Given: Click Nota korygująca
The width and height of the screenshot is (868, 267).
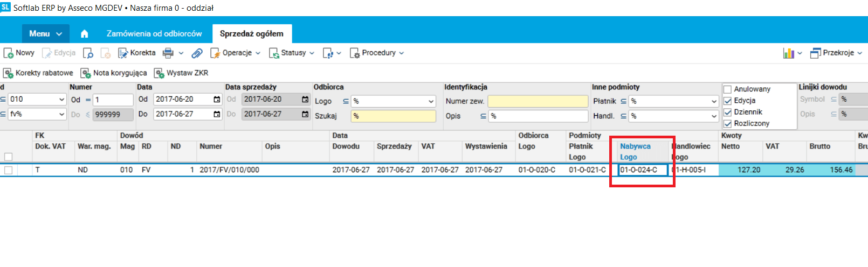Looking at the screenshot, I should tap(114, 73).
